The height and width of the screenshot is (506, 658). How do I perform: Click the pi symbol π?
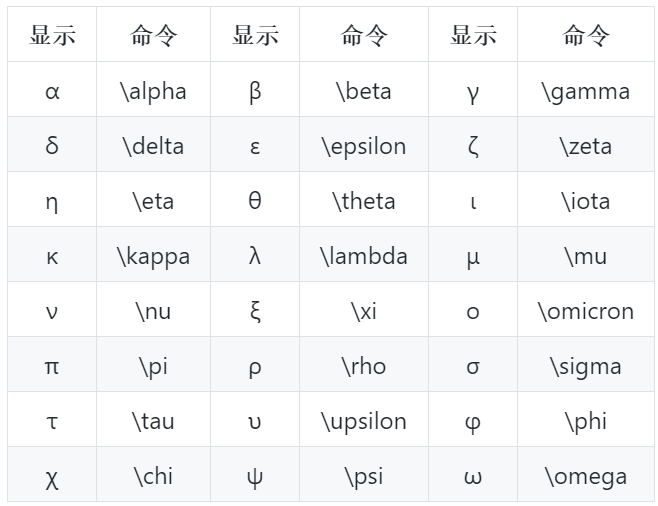coord(52,368)
